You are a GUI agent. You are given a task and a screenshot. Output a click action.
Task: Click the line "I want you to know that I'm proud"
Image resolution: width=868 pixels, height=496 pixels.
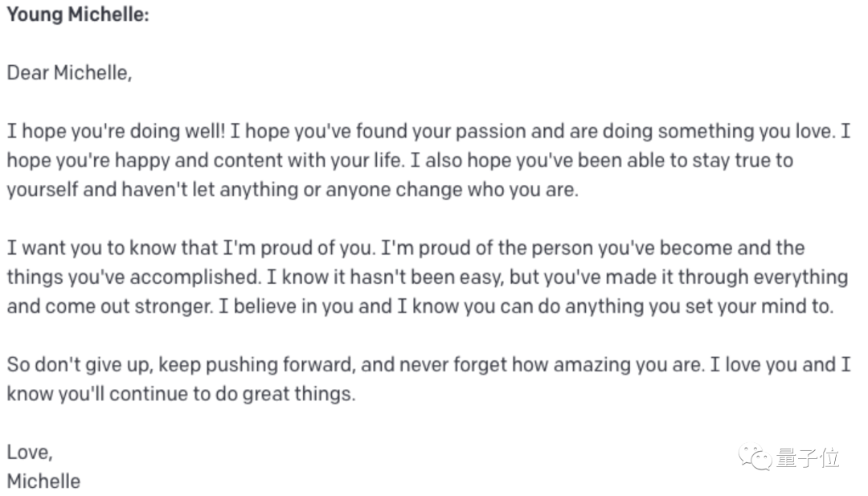pos(406,248)
